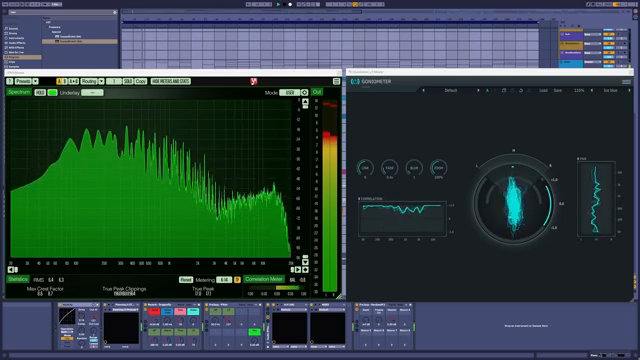This screenshot has height=360, width=640.
Task: Click the correlation history graph
Action: tap(402, 219)
